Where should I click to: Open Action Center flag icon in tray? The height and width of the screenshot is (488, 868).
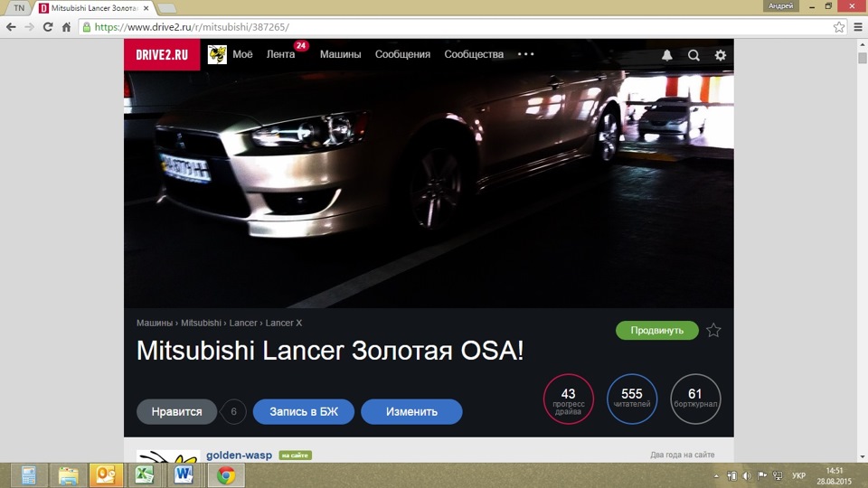(x=762, y=476)
